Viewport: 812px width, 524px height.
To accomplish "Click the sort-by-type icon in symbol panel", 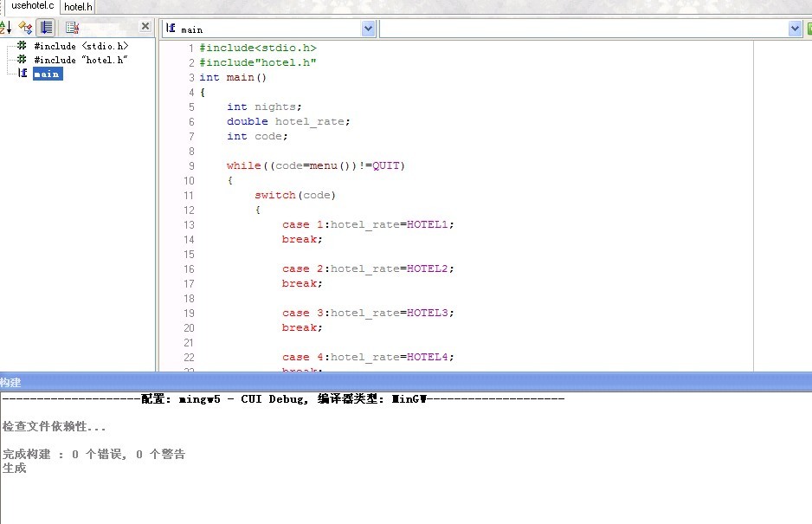I will tap(25, 28).
